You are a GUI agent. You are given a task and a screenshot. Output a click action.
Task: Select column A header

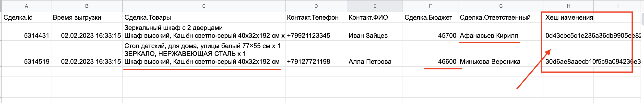26,6
